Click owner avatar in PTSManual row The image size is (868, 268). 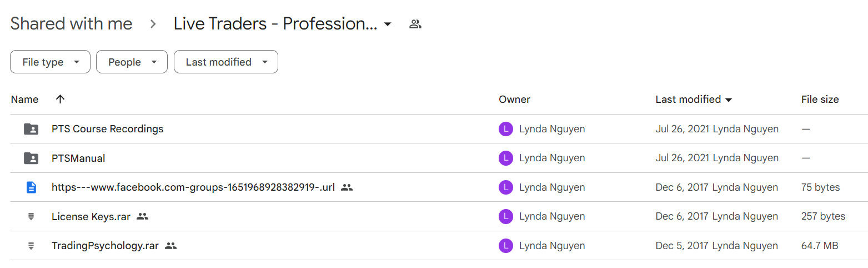[505, 158]
